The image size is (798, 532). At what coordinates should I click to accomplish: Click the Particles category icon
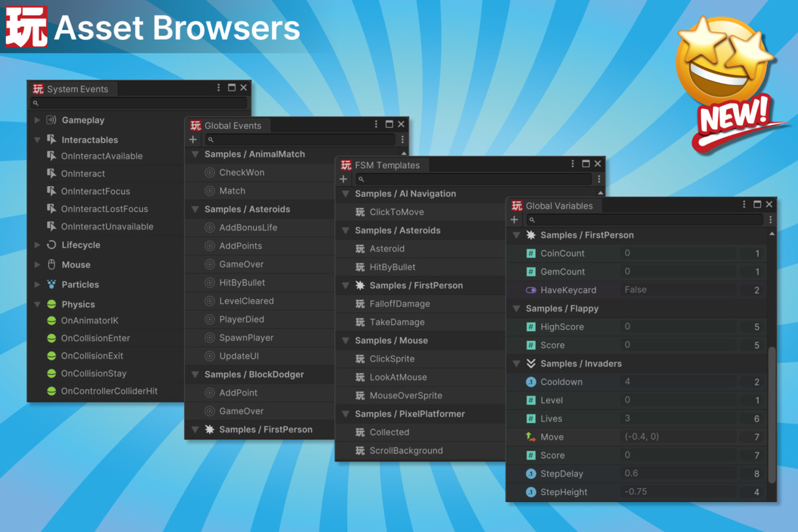pyautogui.click(x=51, y=285)
